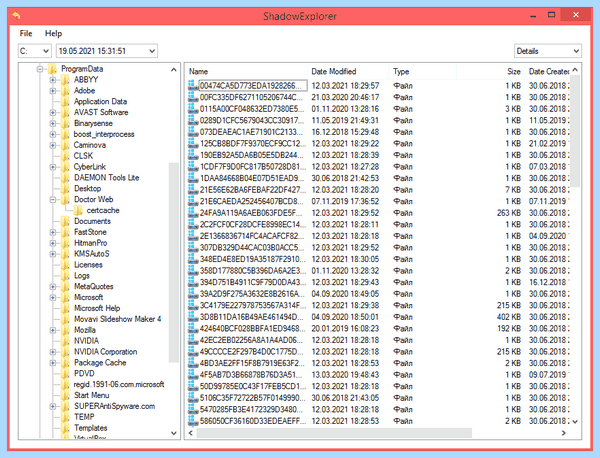Open the Details view mode dropdown
Viewport: 600px width, 458px height.
point(548,51)
